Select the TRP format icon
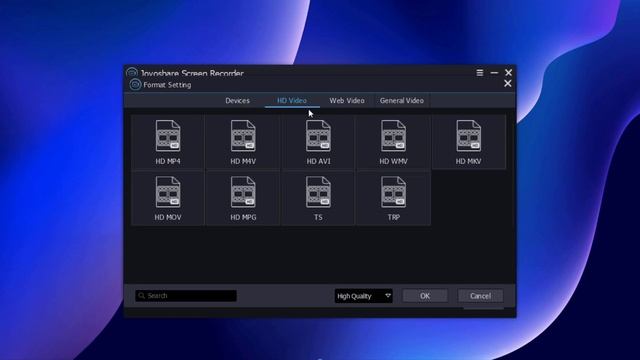The width and height of the screenshot is (640, 360). click(393, 192)
